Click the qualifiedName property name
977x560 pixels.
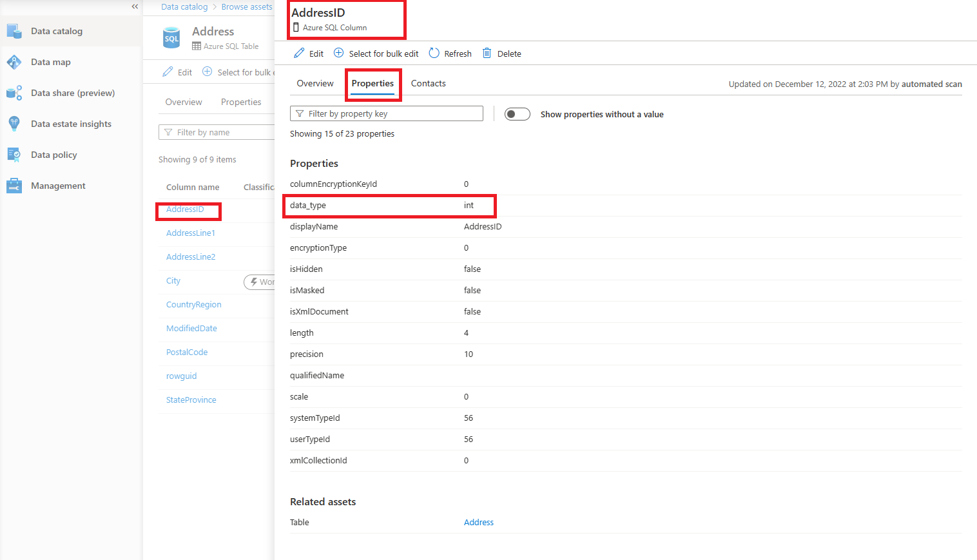pos(317,376)
